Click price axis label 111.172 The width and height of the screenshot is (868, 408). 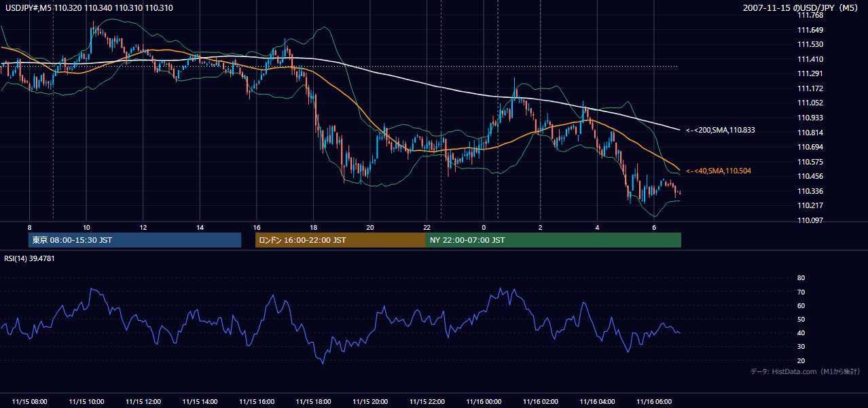coord(810,88)
